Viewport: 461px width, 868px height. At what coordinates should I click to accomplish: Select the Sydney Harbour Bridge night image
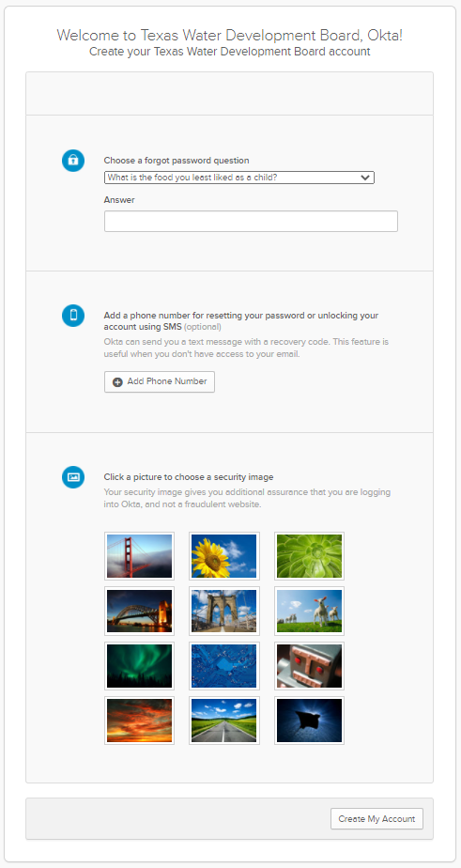(x=140, y=611)
